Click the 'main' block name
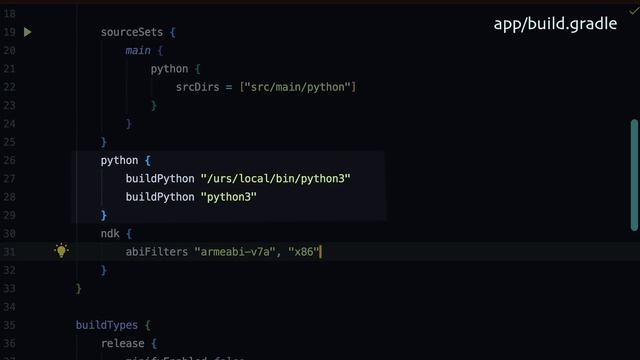Viewport: 640px width, 360px height. (x=138, y=51)
